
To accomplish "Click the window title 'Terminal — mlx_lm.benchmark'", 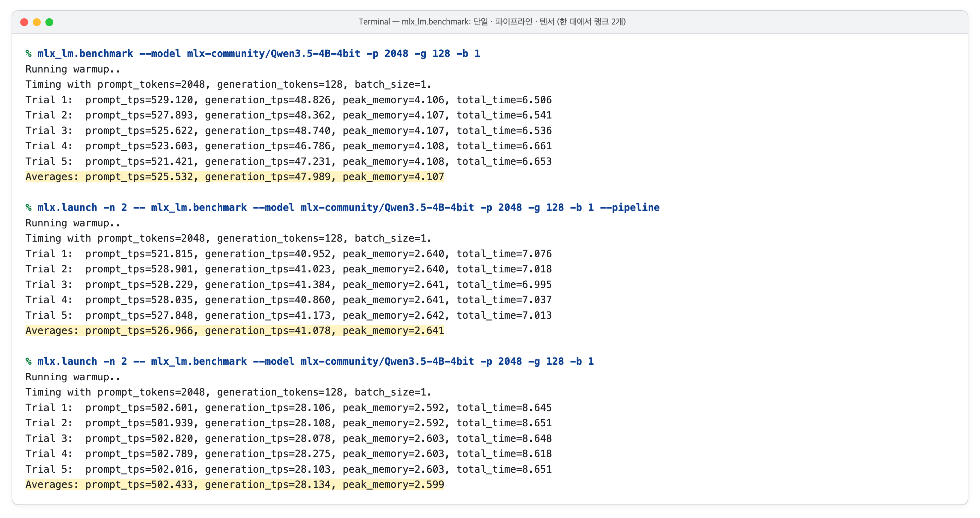I will click(492, 22).
